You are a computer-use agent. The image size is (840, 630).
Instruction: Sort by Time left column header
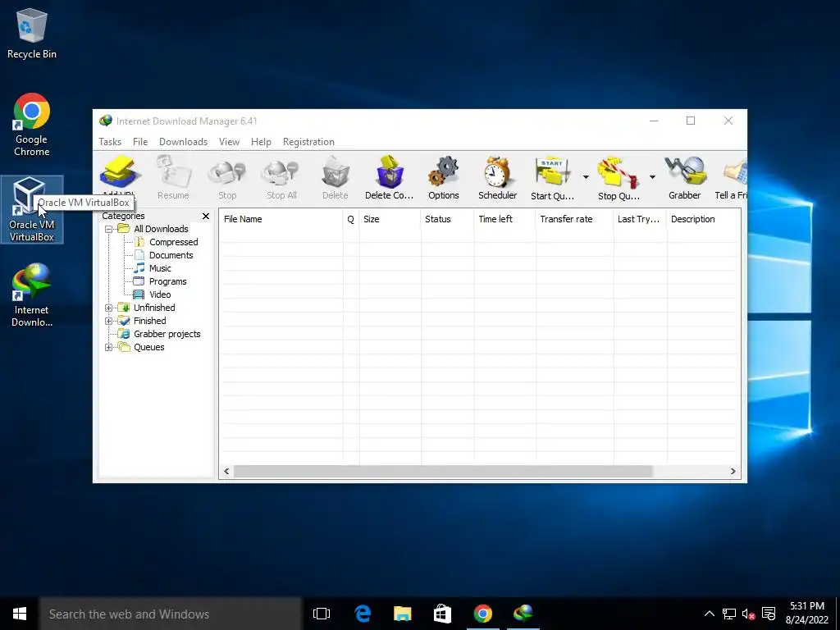click(x=504, y=219)
